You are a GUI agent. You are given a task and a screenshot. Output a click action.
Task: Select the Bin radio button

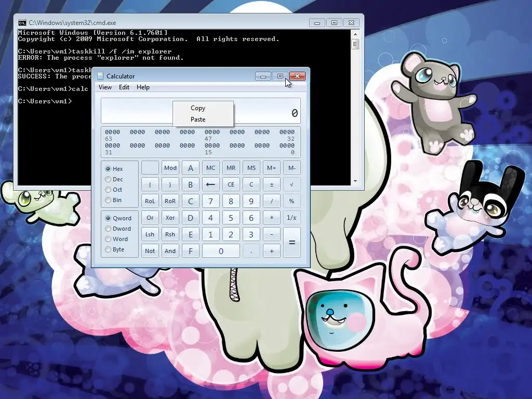(108, 200)
